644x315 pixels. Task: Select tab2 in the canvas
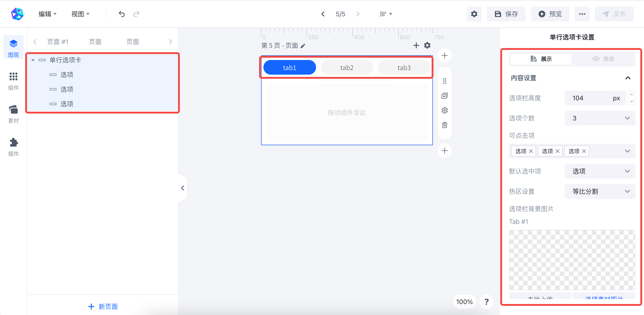coord(347,68)
